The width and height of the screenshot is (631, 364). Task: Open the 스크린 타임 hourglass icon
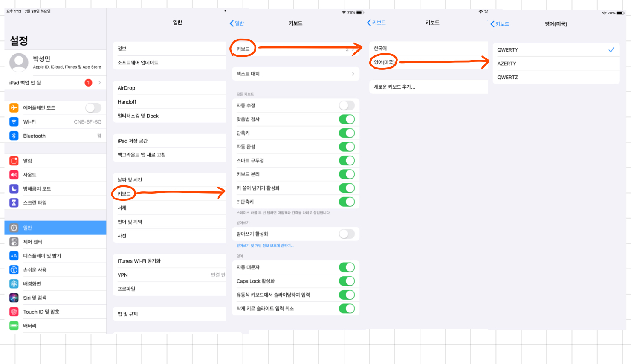(14, 203)
